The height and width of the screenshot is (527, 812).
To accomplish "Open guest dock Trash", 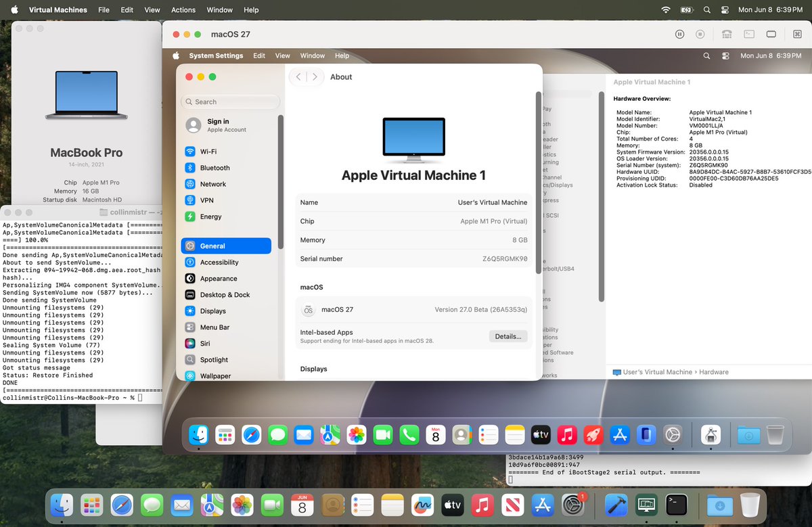I will click(775, 434).
